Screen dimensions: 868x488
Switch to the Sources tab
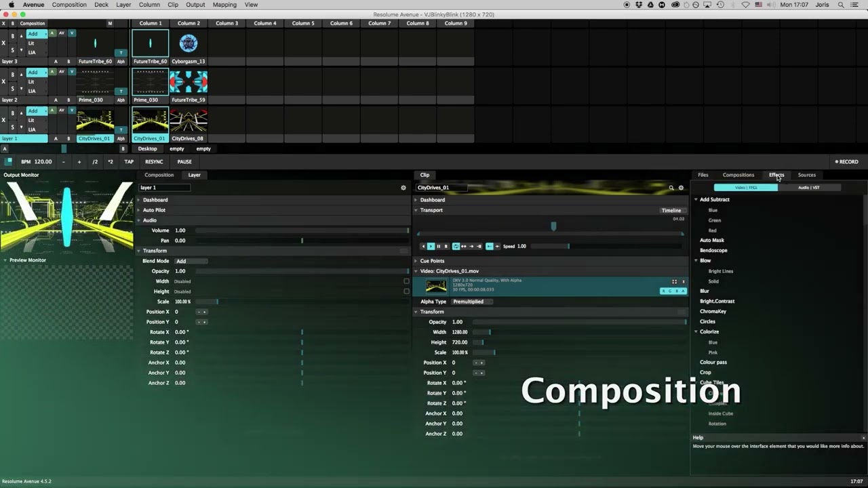pos(806,175)
